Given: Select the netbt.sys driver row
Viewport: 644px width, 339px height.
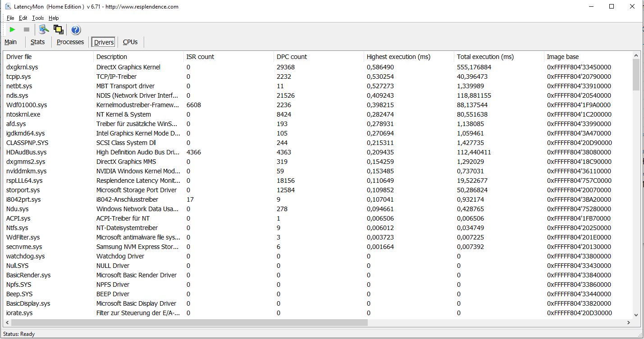Looking at the screenshot, I should (x=318, y=86).
